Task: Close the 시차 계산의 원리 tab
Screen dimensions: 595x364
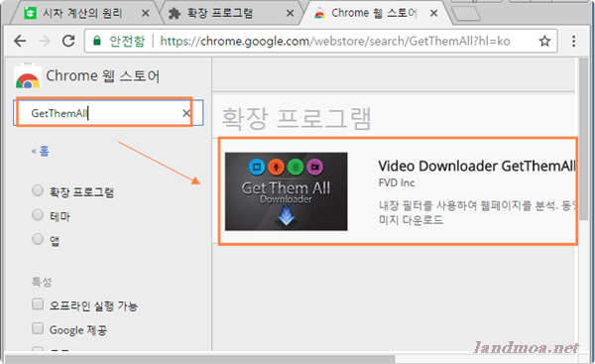Action: coord(145,14)
